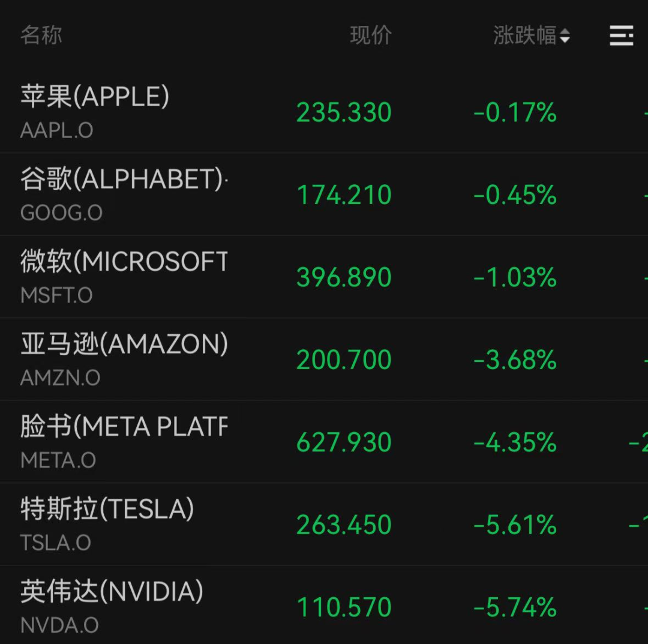This screenshot has width=648, height=644.
Task: Click the 名称 column header
Action: click(41, 35)
